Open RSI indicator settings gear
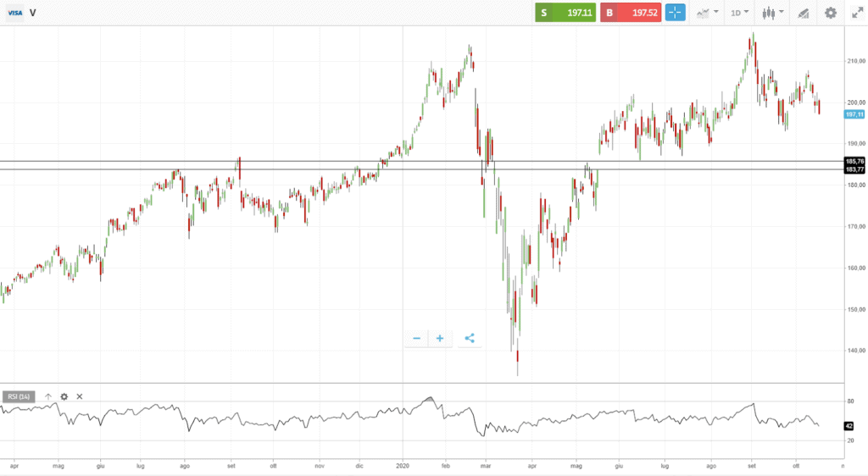868x476 pixels. [64, 396]
